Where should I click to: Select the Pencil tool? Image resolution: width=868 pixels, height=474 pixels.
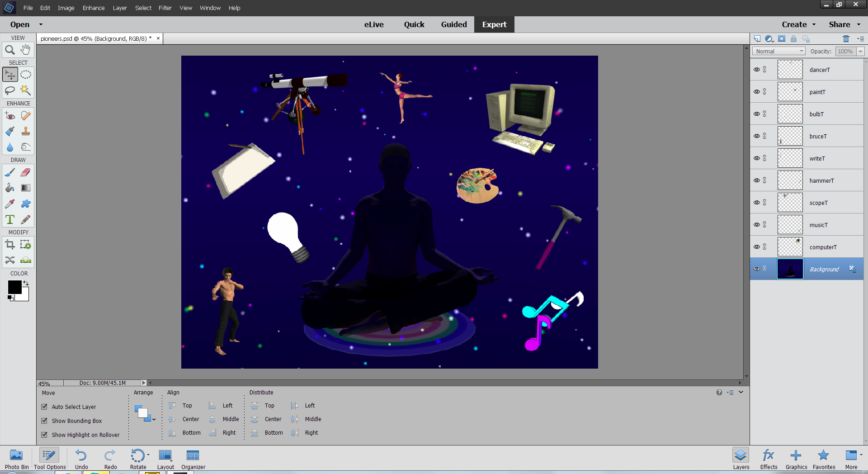click(x=26, y=219)
